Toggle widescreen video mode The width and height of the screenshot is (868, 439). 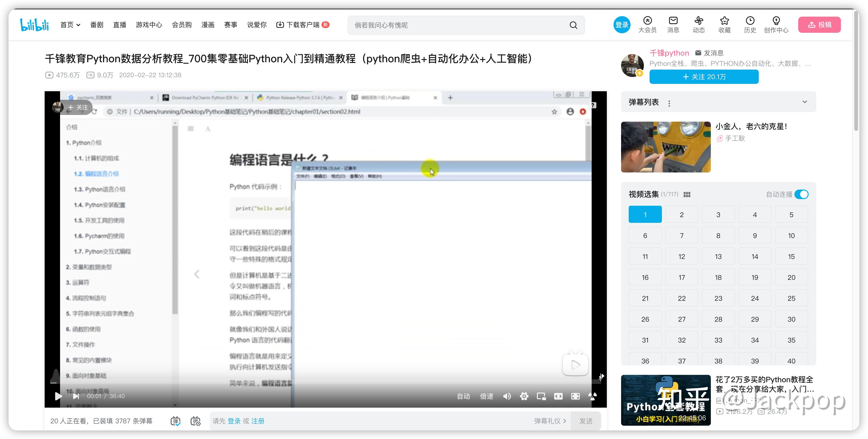pos(558,396)
